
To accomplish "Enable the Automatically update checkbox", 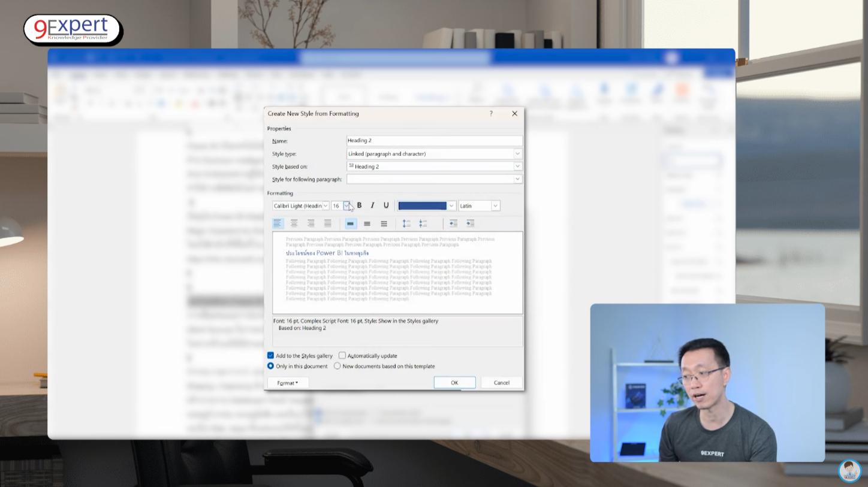I will pos(342,355).
